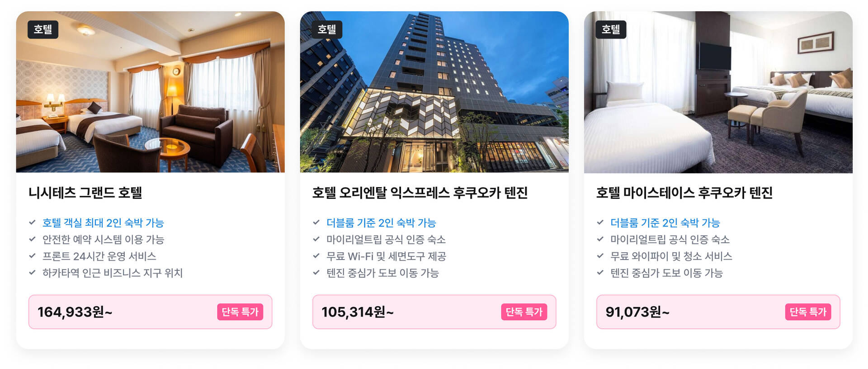Screen dimensions: 868x369
Task: Click 단독 특가 badge next to 105,314원
Action: click(524, 312)
